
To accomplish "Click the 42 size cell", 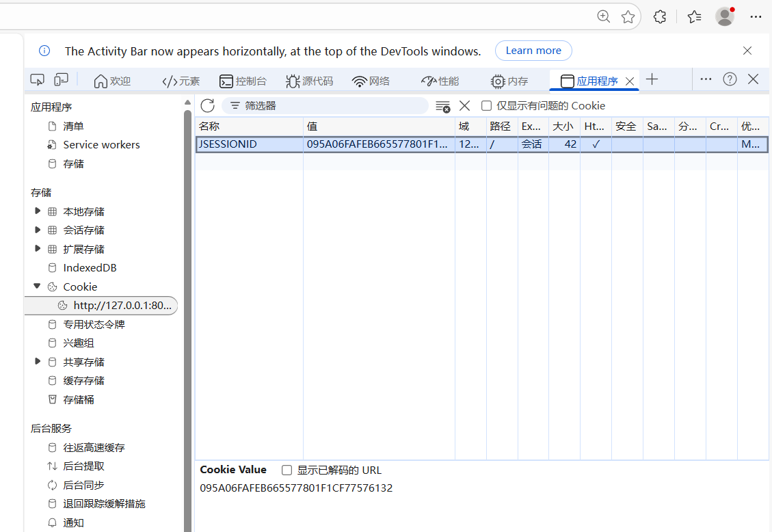I will 564,144.
